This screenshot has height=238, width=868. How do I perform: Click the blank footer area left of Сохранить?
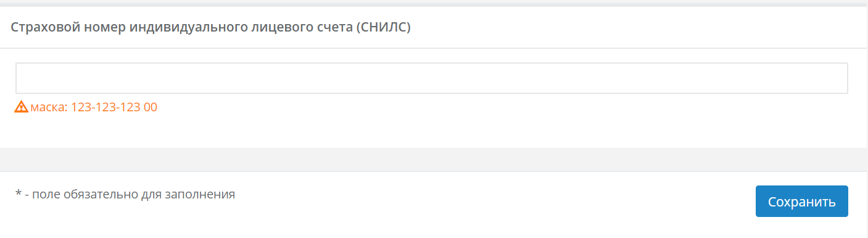tap(494, 202)
